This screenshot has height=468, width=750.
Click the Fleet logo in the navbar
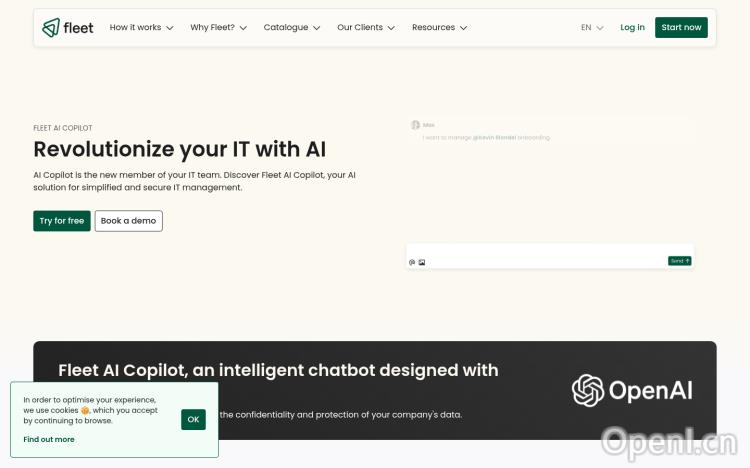(x=68, y=28)
